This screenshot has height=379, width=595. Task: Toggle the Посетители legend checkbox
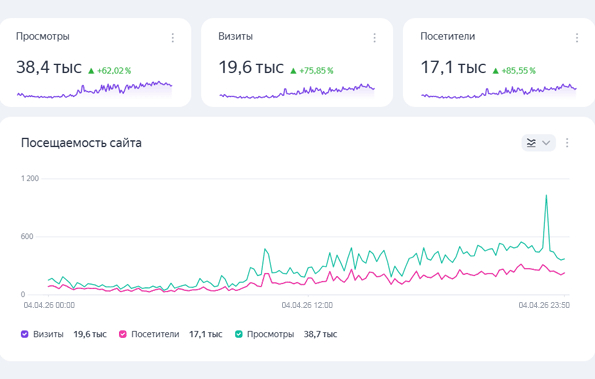tap(123, 334)
